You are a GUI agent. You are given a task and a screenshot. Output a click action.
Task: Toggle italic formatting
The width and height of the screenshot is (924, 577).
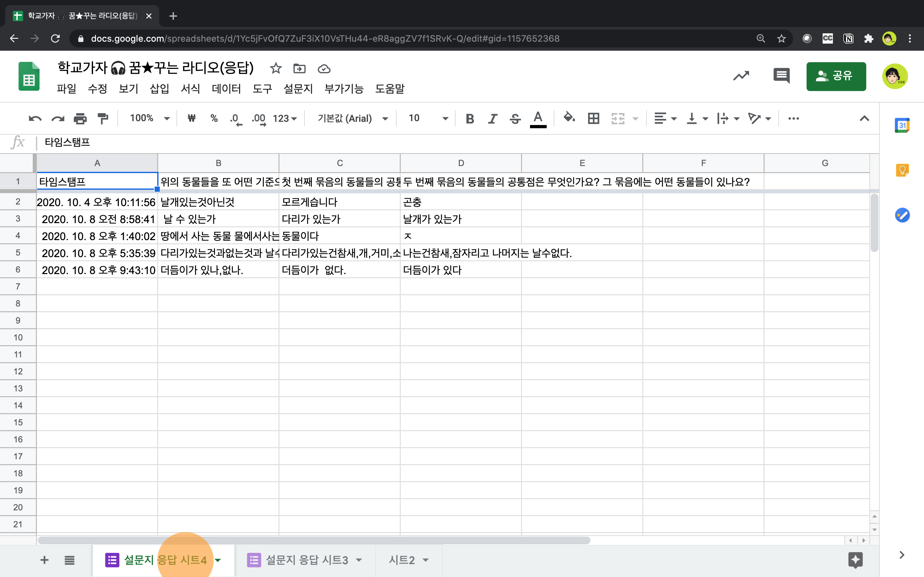(492, 119)
